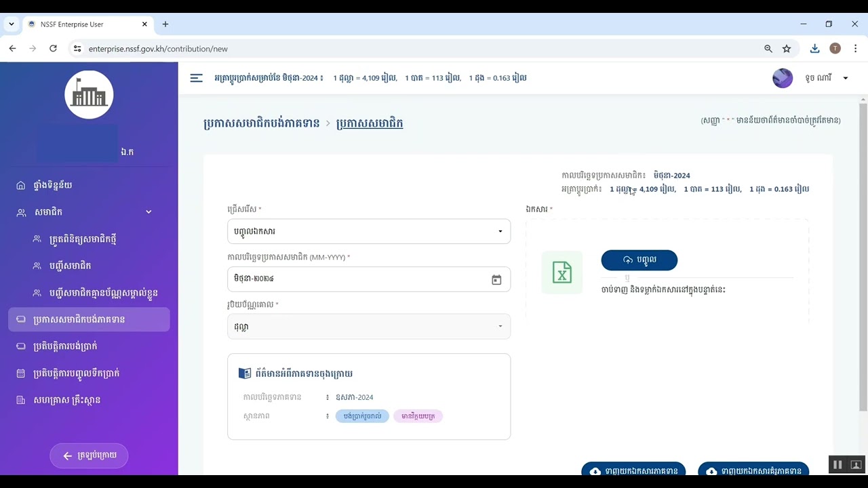
Task: Click the building icon beside enterprise establishment
Action: pos(20,401)
